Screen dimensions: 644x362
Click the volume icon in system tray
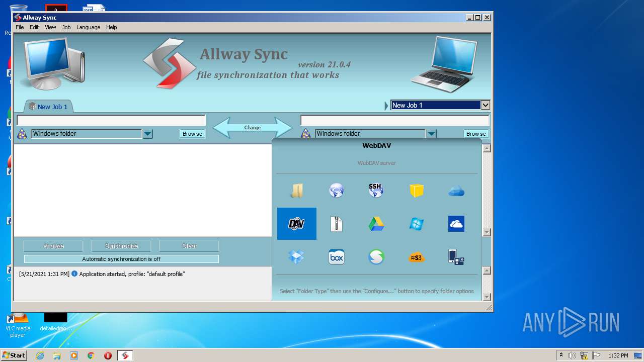pos(572,355)
